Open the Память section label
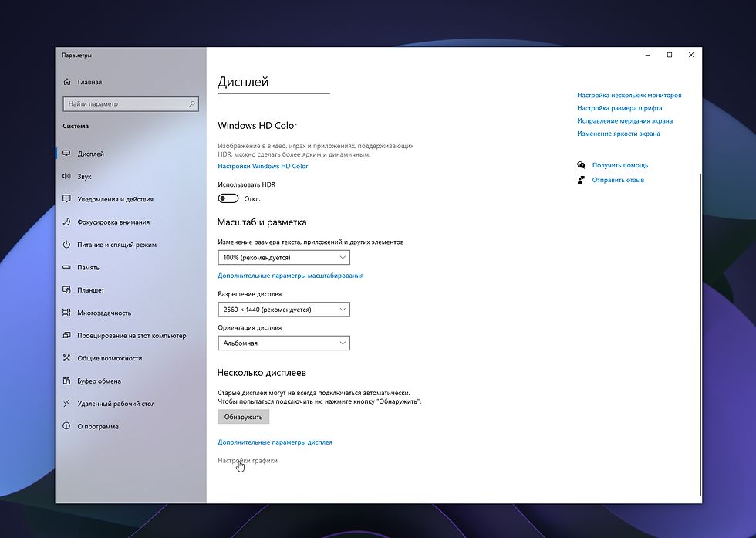 (88, 267)
